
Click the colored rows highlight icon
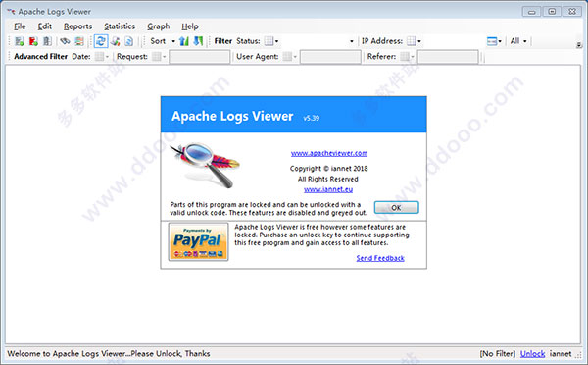78,41
